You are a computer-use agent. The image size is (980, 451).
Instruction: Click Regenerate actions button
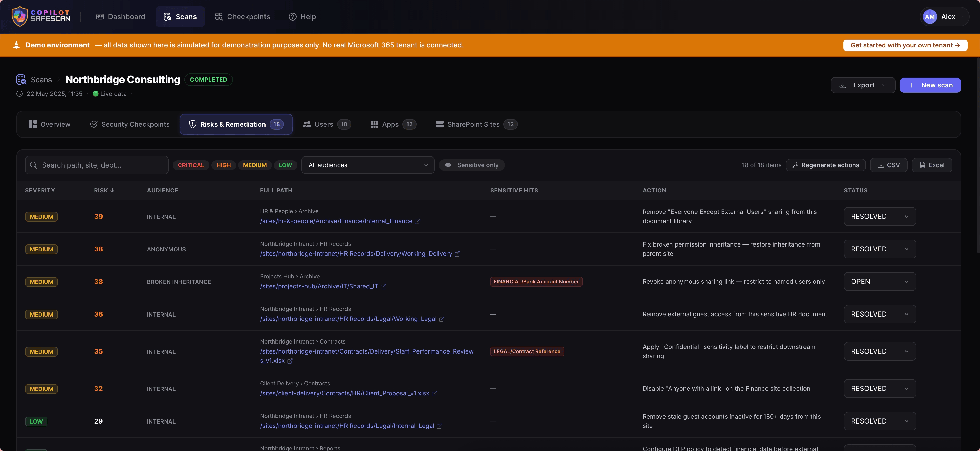tap(825, 165)
